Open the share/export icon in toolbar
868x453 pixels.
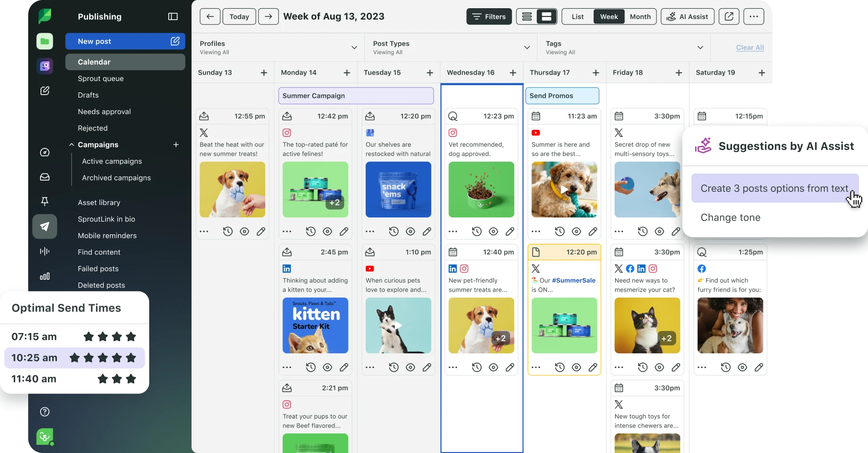(x=728, y=17)
